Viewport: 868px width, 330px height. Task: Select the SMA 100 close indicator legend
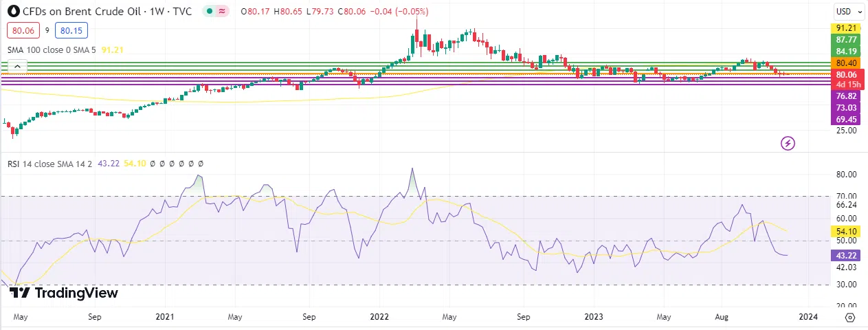tap(52, 50)
